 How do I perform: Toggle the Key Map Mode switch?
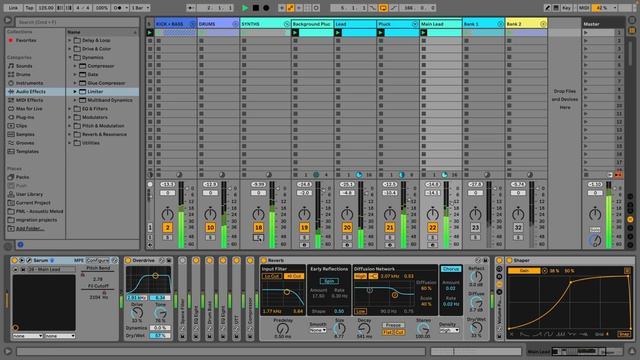click(x=567, y=8)
